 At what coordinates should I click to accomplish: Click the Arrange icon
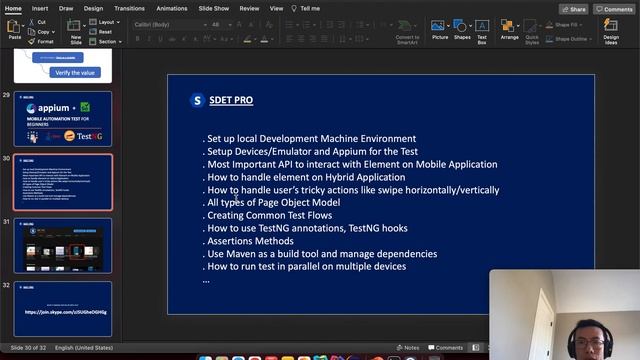point(507,26)
